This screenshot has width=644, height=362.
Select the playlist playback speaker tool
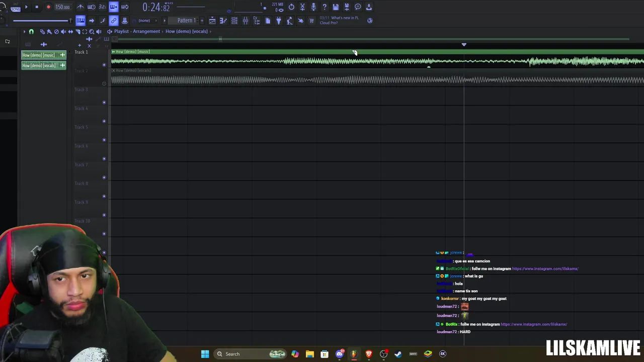[99, 32]
